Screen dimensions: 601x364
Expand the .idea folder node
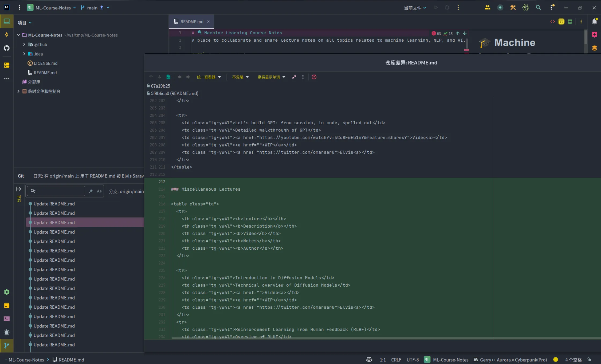click(x=24, y=54)
